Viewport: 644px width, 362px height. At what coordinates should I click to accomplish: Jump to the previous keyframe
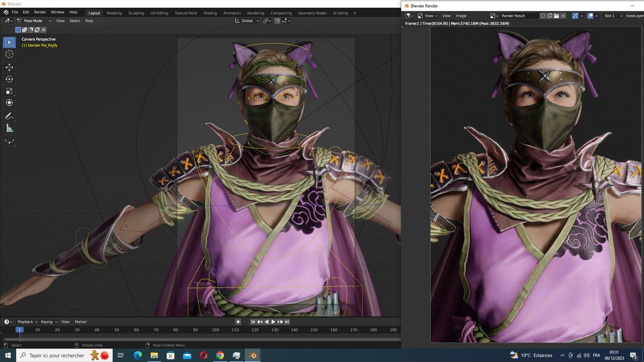coord(260,322)
